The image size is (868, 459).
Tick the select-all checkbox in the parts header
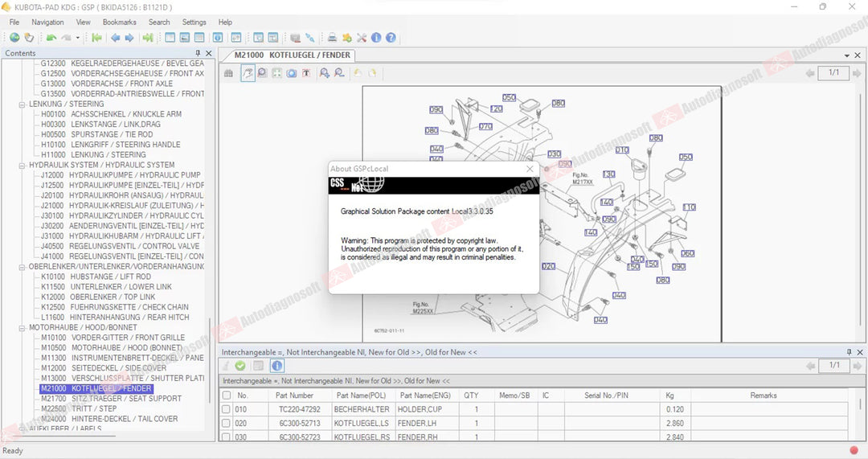click(x=227, y=395)
